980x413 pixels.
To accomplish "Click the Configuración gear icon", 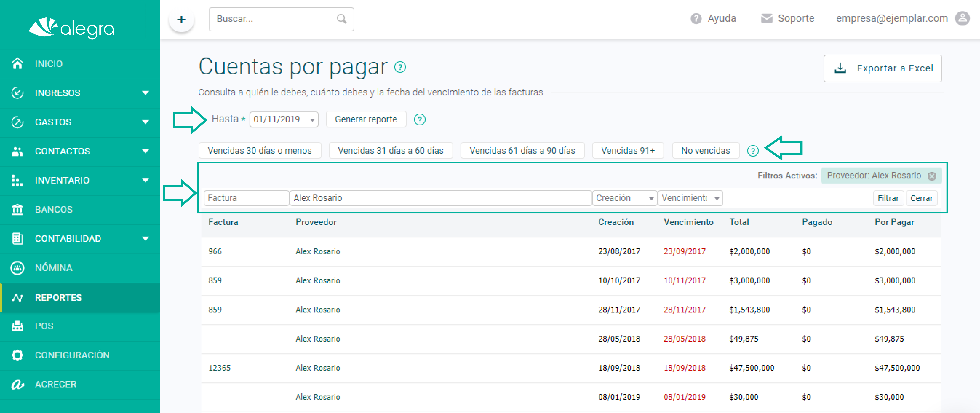I will click(x=17, y=355).
